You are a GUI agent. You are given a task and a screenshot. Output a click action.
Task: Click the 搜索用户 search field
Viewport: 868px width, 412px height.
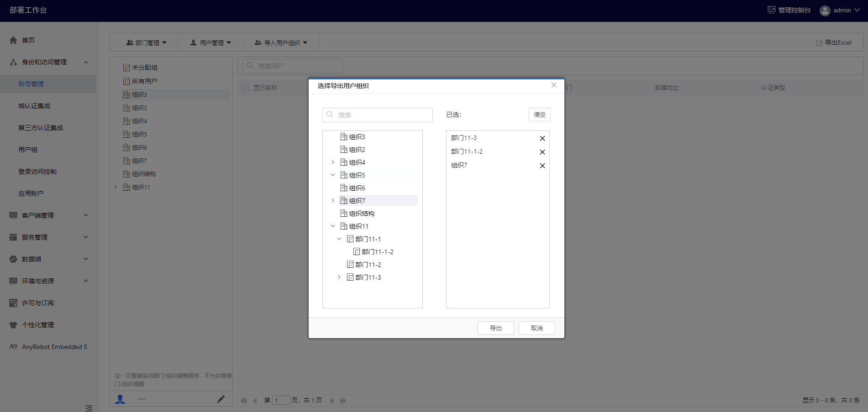293,66
